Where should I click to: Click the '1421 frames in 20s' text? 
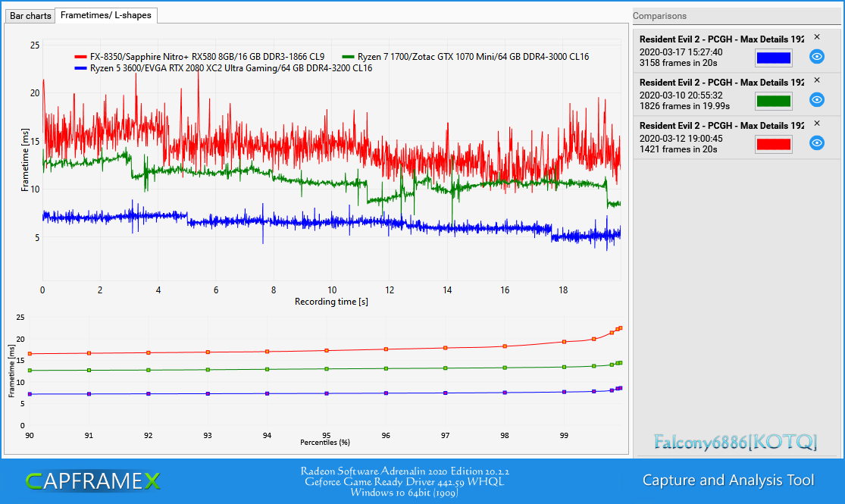(678, 149)
